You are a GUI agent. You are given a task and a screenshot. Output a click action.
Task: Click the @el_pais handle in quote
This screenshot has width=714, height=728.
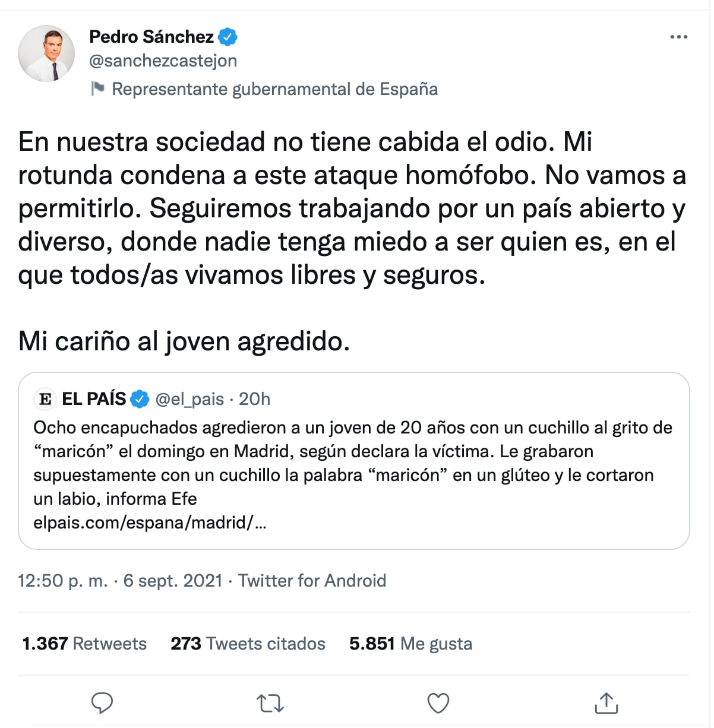189,399
